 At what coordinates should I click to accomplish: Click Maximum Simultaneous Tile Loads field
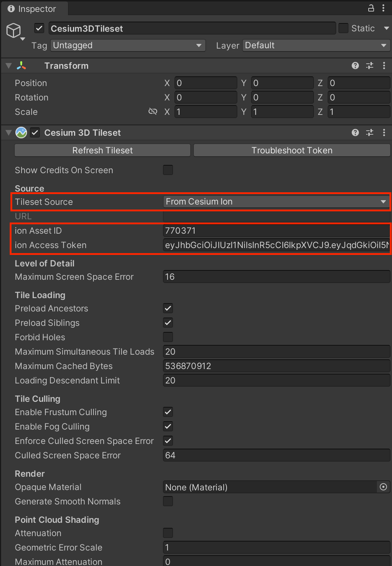pos(277,351)
